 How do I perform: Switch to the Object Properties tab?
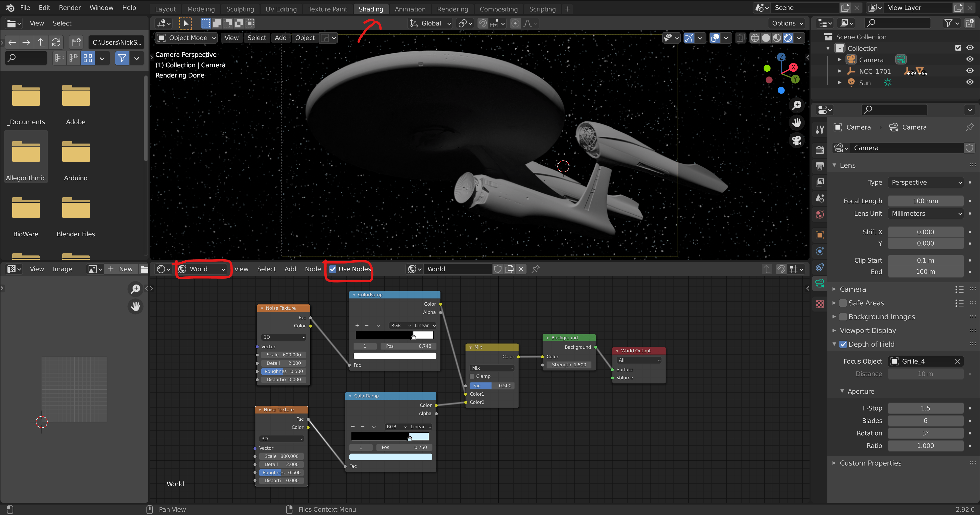pos(819,235)
